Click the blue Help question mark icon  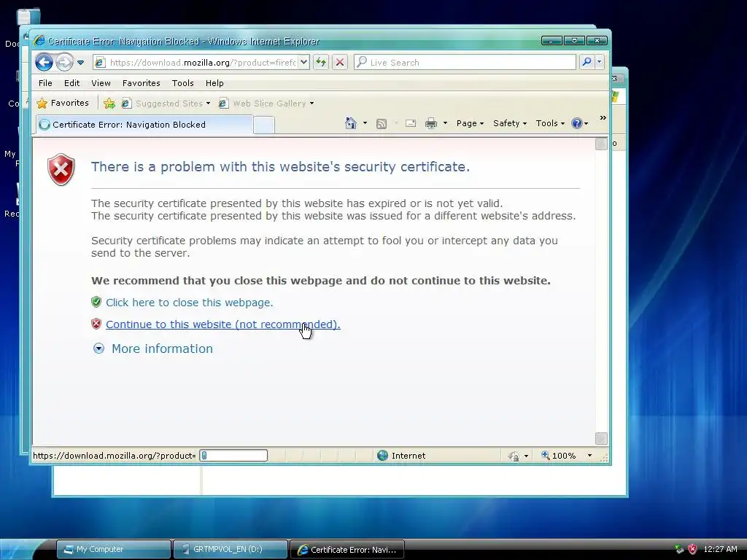(577, 123)
